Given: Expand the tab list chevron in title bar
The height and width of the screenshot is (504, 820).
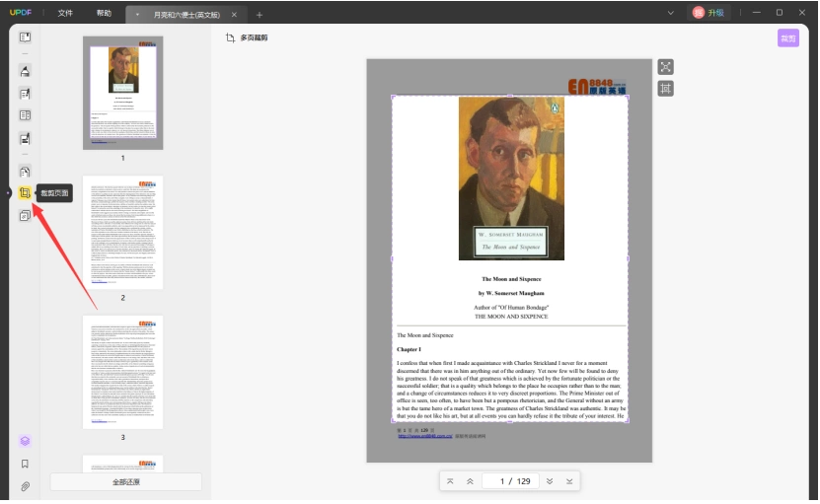Looking at the screenshot, I should tap(670, 13).
